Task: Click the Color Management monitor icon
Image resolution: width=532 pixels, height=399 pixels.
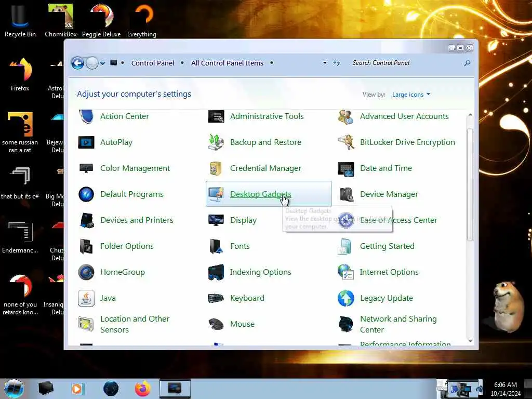Action: tap(86, 168)
